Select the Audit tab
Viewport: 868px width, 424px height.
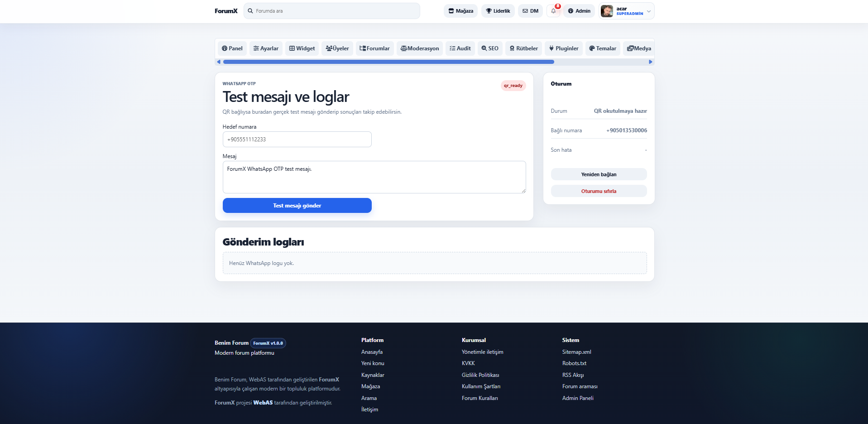(x=460, y=48)
